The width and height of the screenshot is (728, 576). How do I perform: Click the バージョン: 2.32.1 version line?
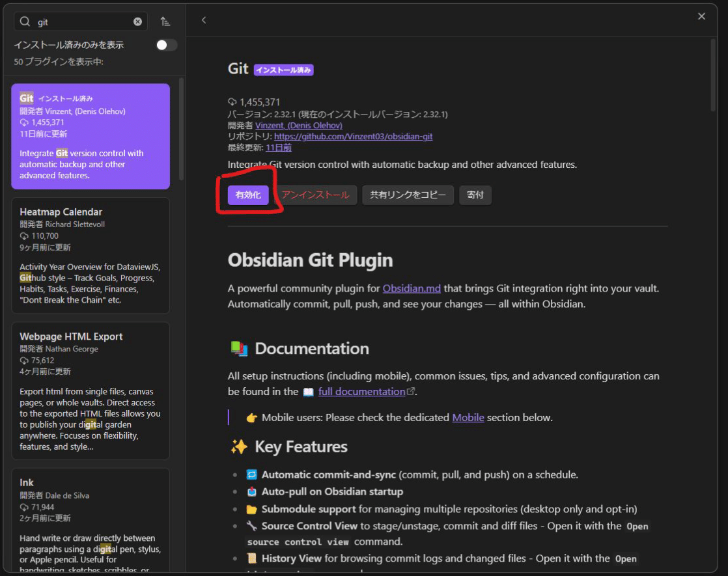pos(337,114)
